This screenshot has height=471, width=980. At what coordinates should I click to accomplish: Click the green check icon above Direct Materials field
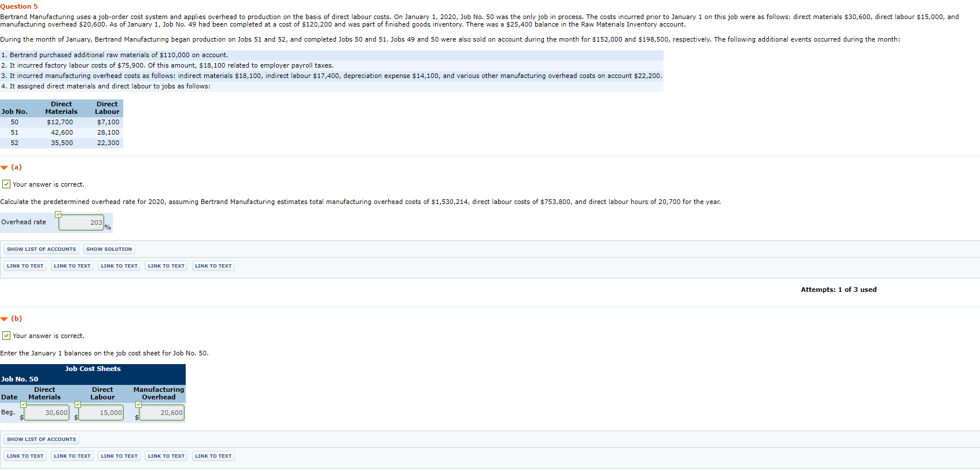point(23,405)
